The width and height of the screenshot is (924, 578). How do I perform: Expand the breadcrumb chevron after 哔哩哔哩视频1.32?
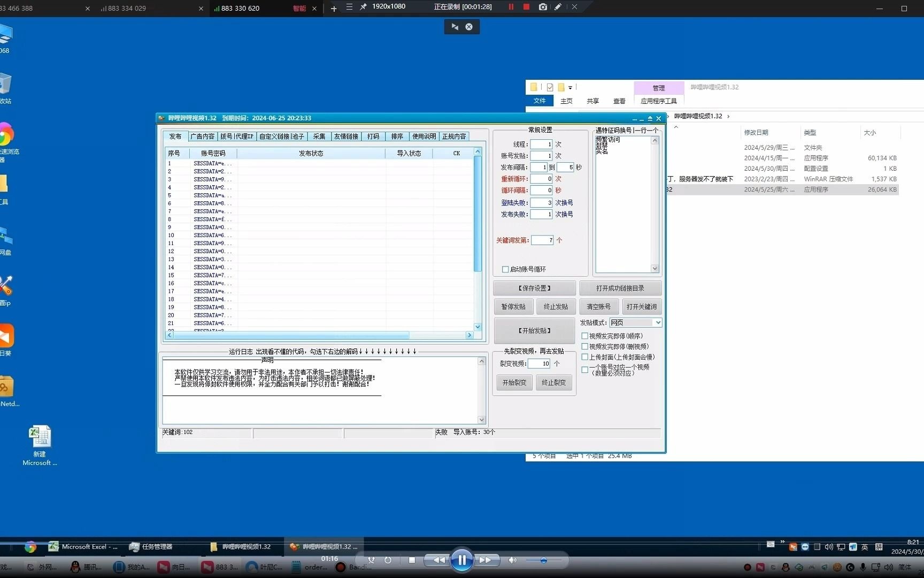(x=728, y=116)
